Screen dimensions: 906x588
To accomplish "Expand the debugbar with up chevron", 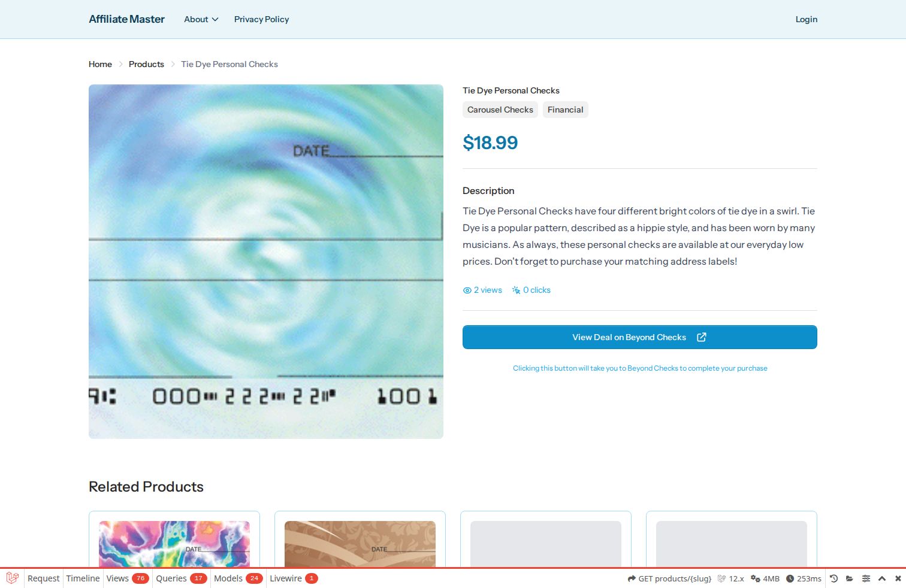I will [x=882, y=578].
